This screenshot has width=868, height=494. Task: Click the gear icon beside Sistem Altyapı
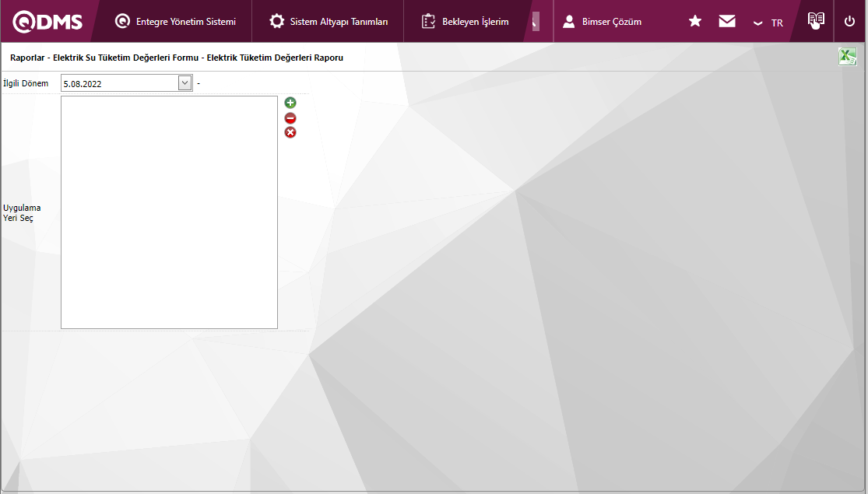pyautogui.click(x=277, y=22)
